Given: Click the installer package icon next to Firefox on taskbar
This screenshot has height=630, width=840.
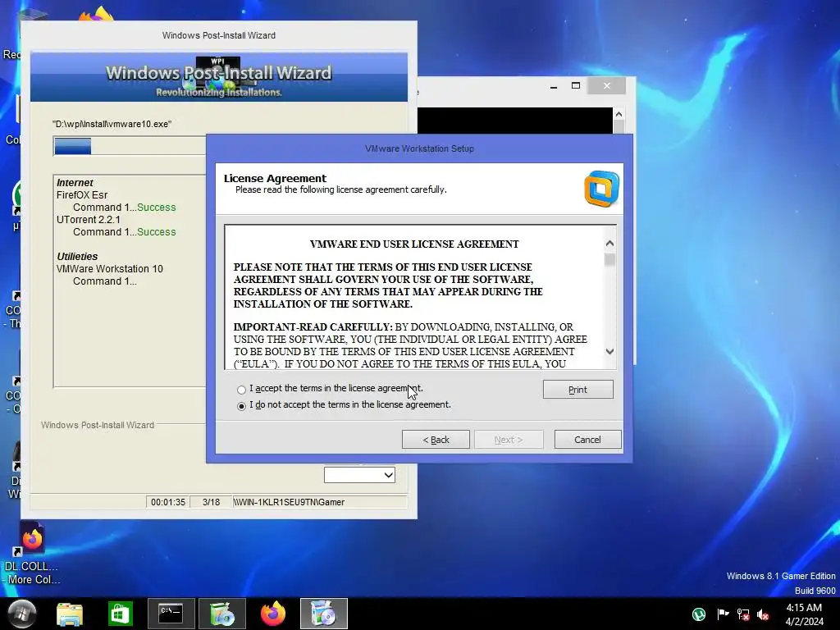Looking at the screenshot, I should (x=221, y=614).
